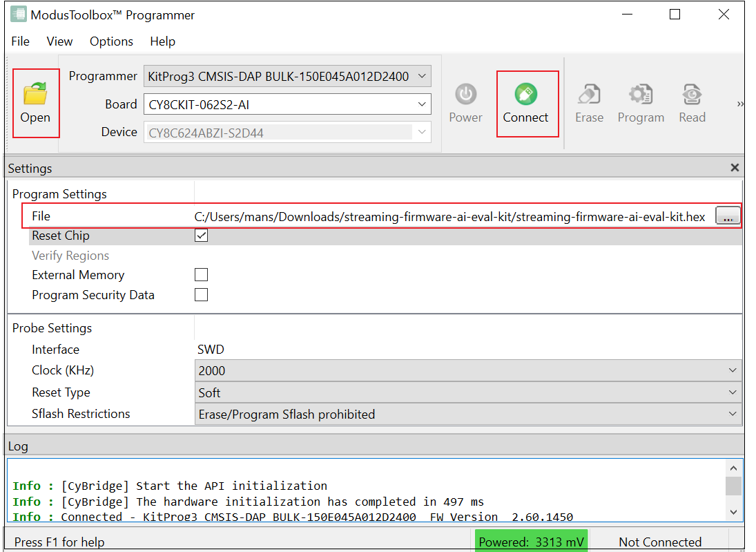This screenshot has height=552, width=756.
Task: Open the Clock (KHz) 2000 dropdown
Action: click(x=468, y=370)
